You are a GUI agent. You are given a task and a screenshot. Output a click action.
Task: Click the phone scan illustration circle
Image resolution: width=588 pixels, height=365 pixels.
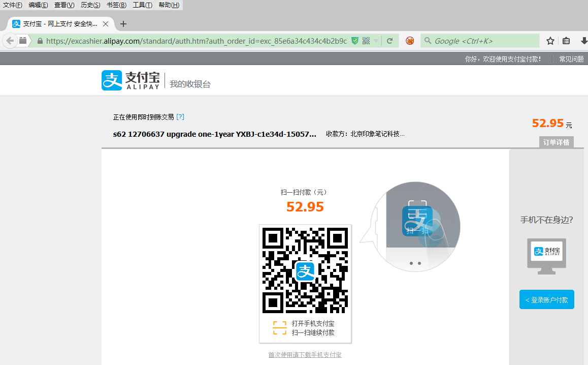tap(416, 226)
